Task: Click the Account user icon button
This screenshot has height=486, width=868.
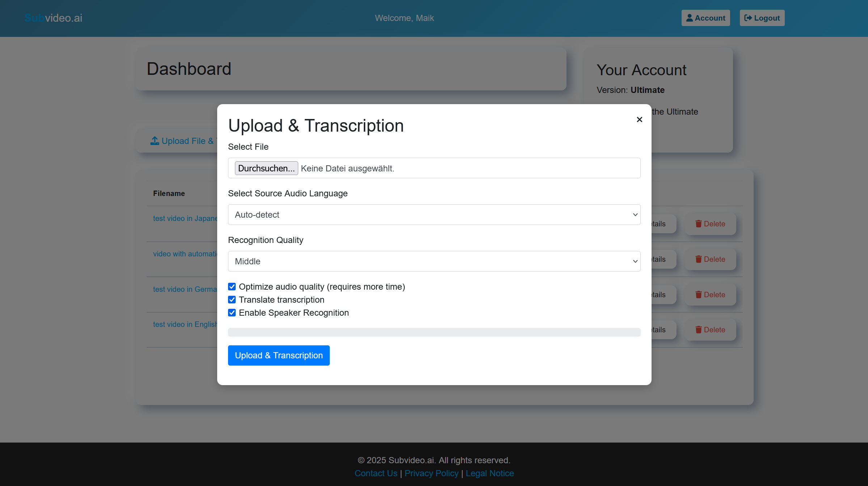Action: pyautogui.click(x=690, y=18)
